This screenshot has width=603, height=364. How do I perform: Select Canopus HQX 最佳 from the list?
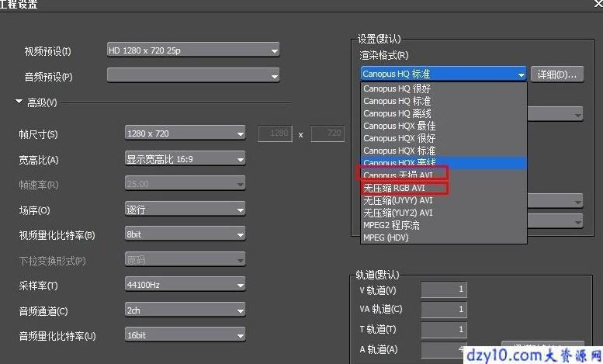point(443,126)
